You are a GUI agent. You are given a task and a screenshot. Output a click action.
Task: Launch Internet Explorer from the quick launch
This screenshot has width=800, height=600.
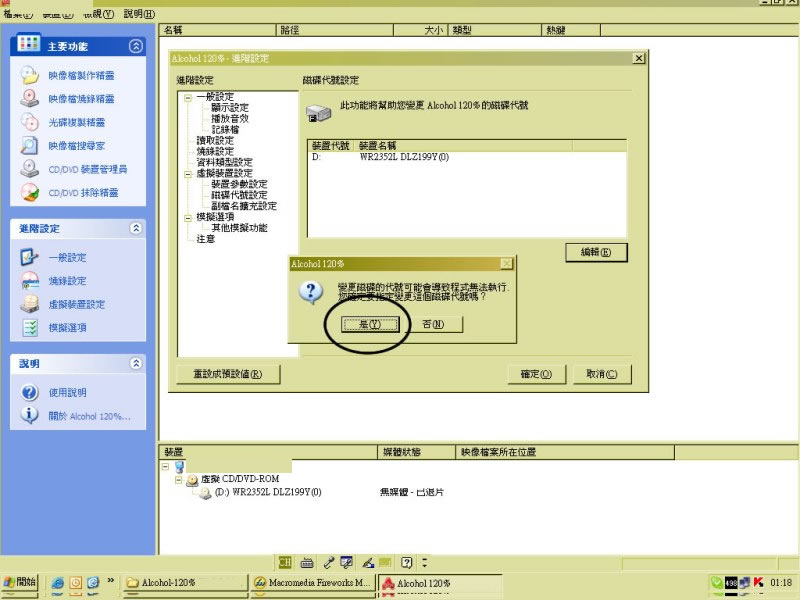click(58, 583)
